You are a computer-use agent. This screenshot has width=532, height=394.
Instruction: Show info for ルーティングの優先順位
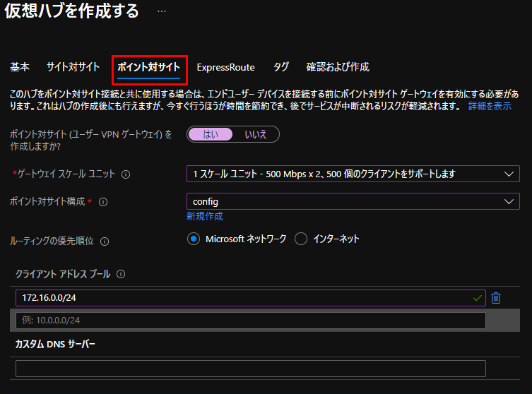click(105, 241)
